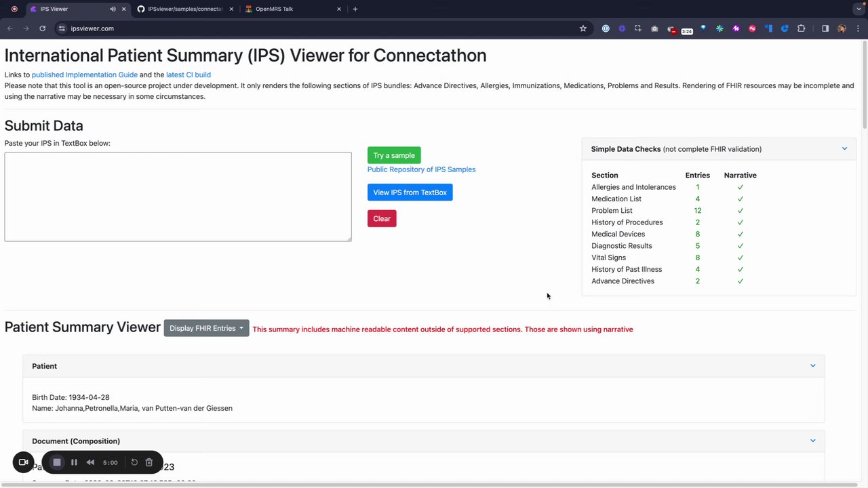This screenshot has height=488, width=868.
Task: Click View IPS from TextBox button
Action: point(410,192)
